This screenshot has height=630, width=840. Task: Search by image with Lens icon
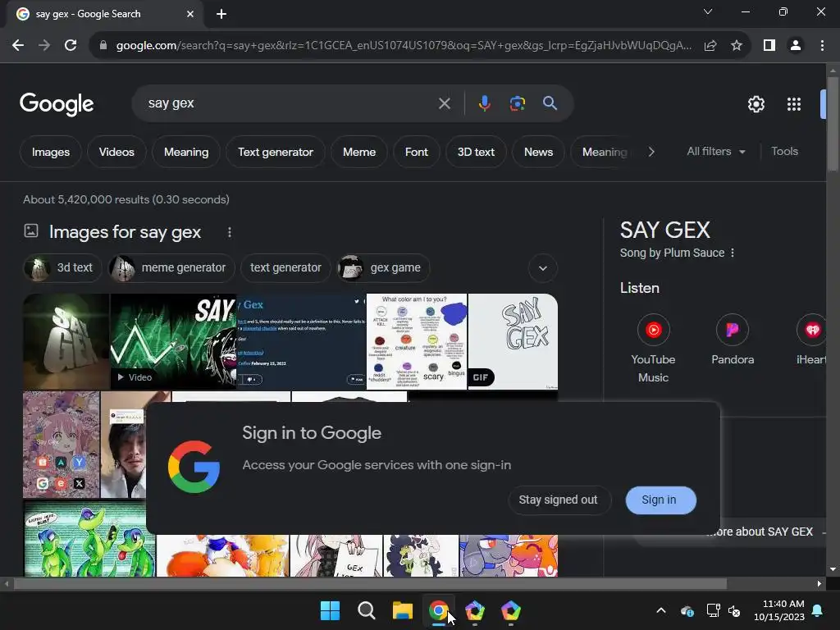(x=517, y=103)
